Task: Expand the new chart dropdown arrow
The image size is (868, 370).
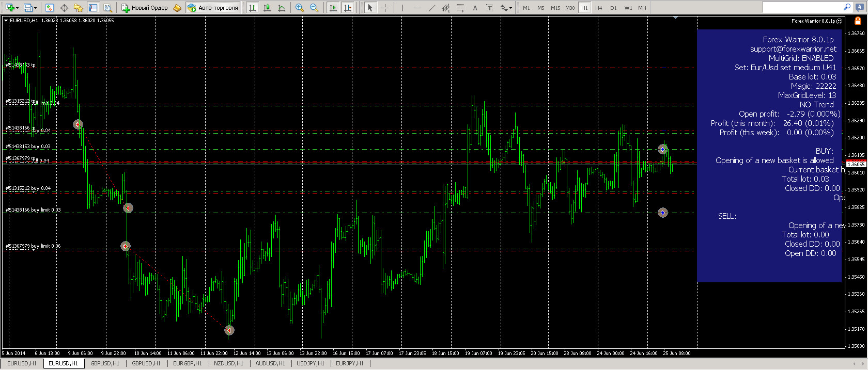Action: click(18, 8)
